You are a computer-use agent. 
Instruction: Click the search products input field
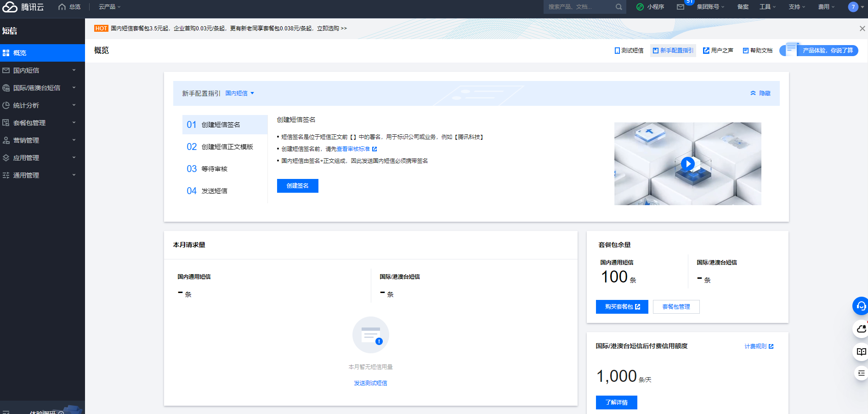[x=579, y=7]
